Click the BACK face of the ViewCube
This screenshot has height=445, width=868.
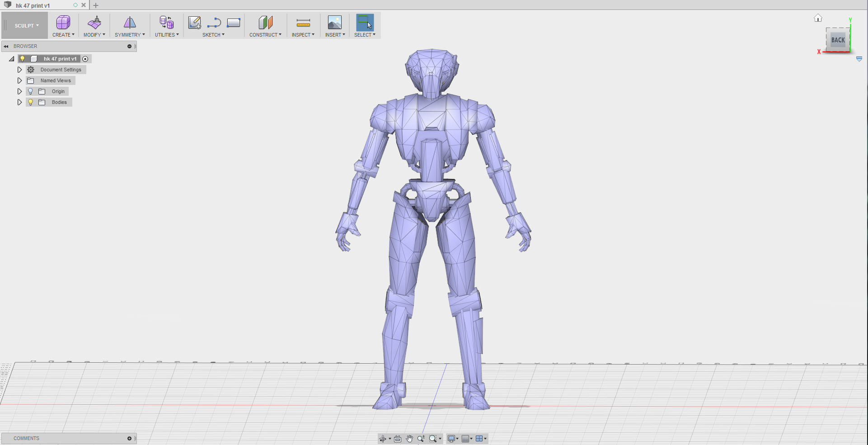(838, 40)
